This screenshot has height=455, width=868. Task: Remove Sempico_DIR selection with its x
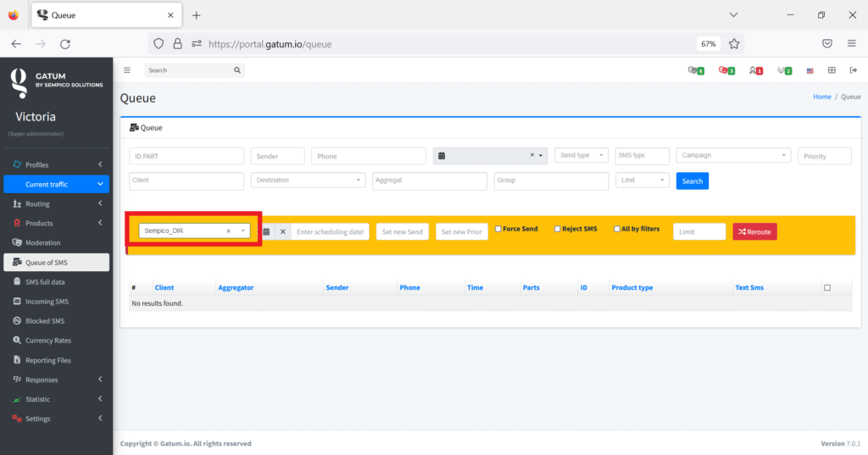[228, 230]
